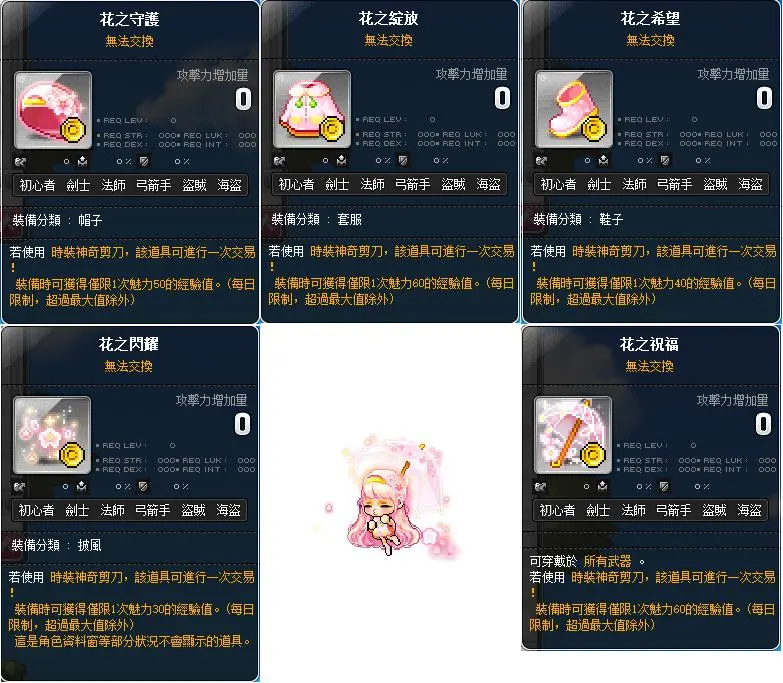The height and width of the screenshot is (683, 783).
Task: Click 海盜 class label in 花之守護 card
Action: [229, 185]
